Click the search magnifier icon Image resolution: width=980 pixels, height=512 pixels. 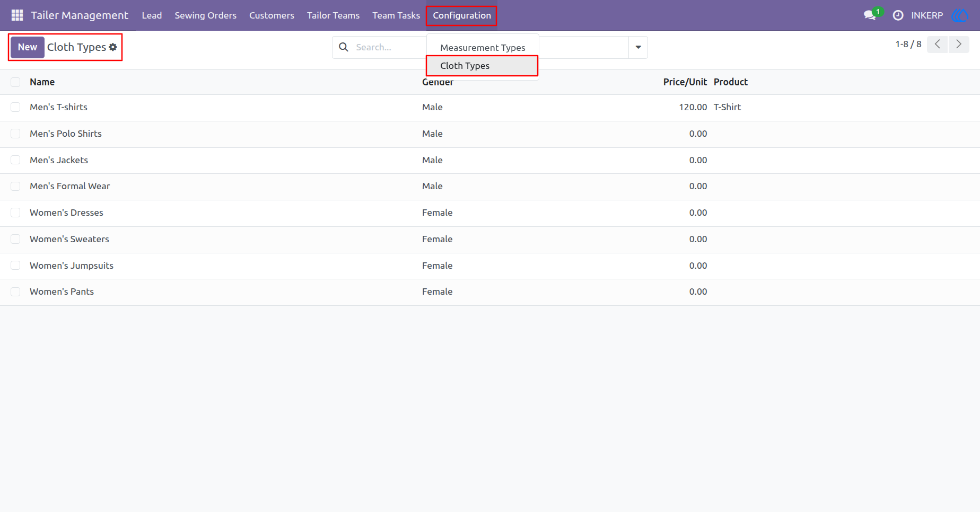pyautogui.click(x=344, y=47)
